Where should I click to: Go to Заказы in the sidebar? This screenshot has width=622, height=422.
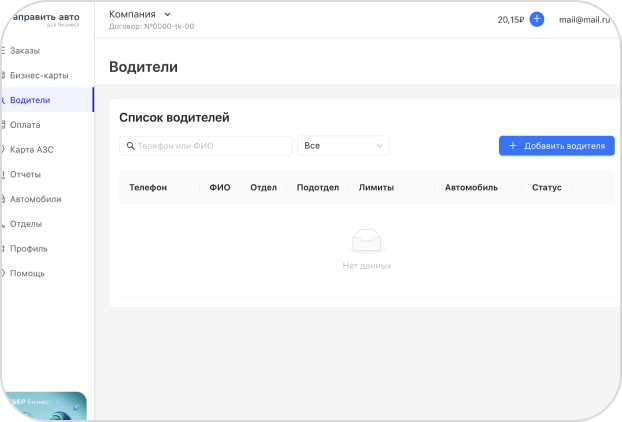pos(25,51)
